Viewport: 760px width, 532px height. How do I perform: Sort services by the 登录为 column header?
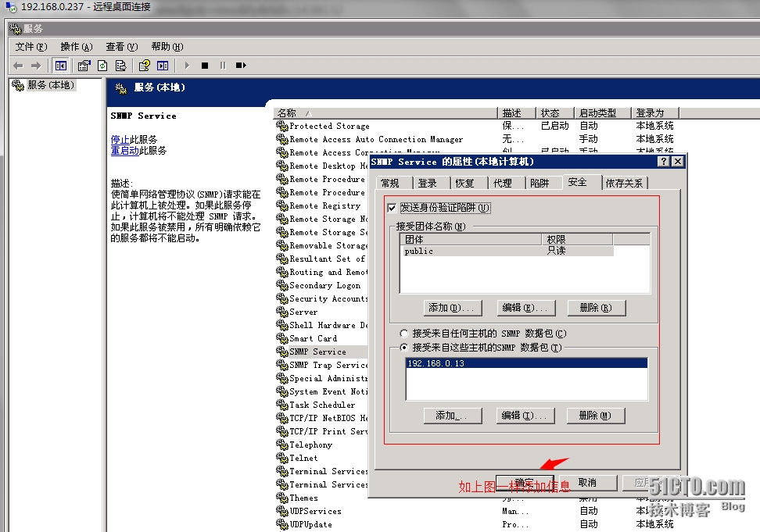point(655,112)
